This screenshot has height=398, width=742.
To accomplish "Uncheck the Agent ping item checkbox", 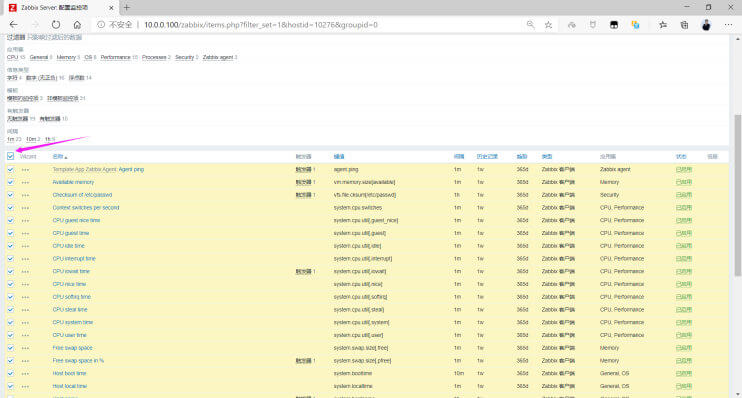I will (x=10, y=169).
